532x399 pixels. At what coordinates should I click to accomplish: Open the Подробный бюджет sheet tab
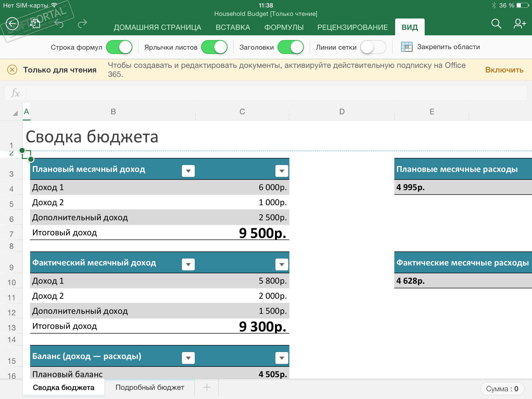coord(150,387)
